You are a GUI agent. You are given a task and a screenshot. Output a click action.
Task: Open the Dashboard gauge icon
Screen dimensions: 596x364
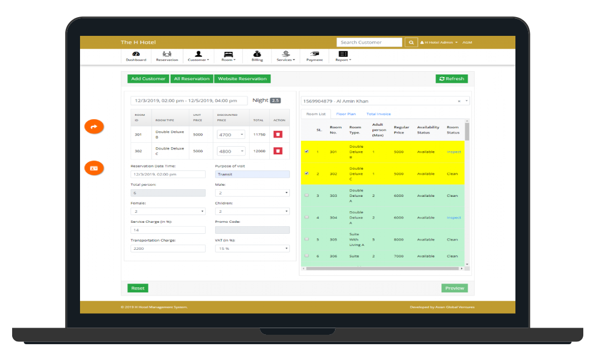[x=136, y=54]
